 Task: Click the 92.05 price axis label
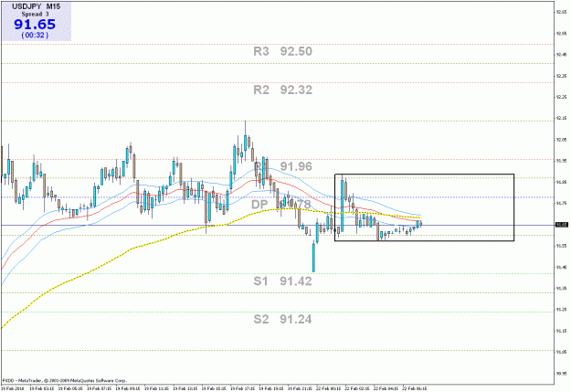[561, 140]
